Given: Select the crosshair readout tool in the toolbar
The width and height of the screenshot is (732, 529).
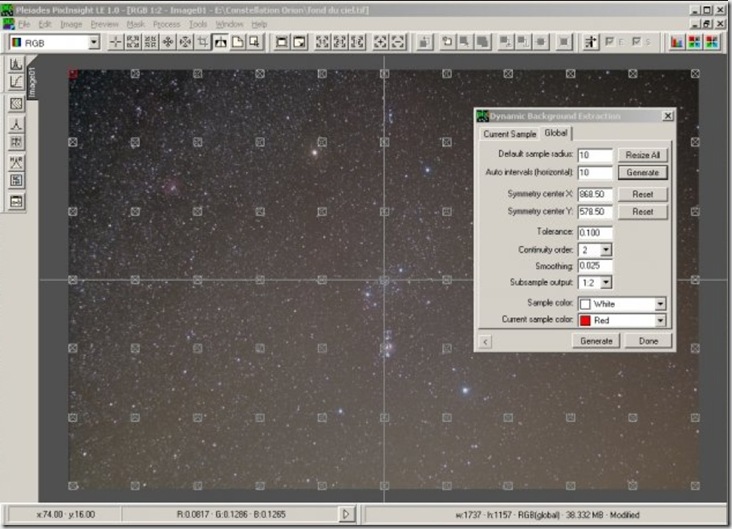Looking at the screenshot, I should pos(115,42).
